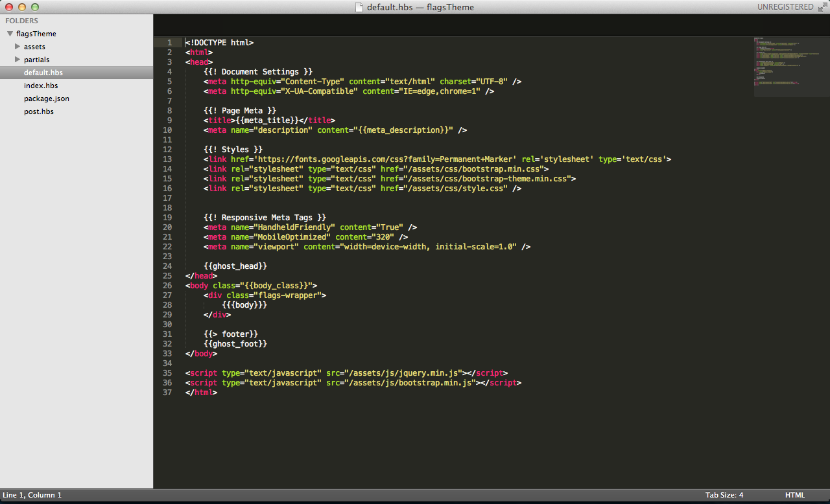
Task: Click the {{meta_title}} expression
Action: [267, 120]
